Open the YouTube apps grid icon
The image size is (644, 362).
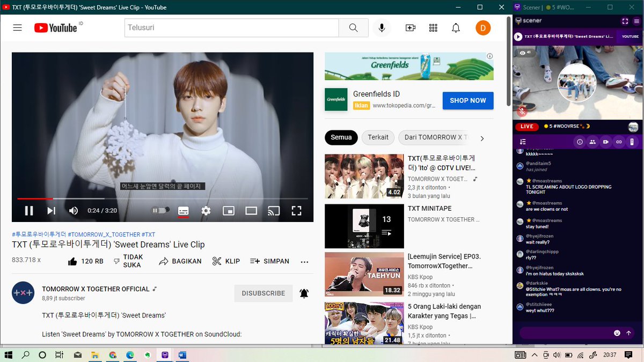click(433, 28)
